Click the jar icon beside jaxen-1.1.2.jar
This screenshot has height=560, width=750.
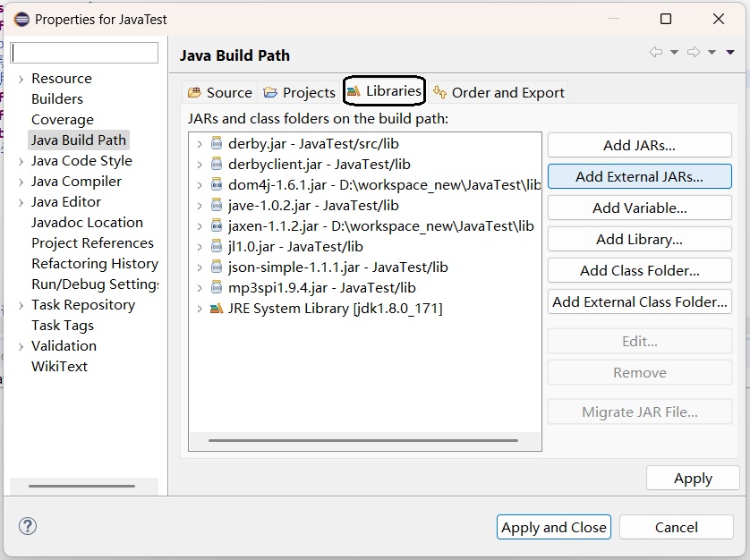pos(217,225)
